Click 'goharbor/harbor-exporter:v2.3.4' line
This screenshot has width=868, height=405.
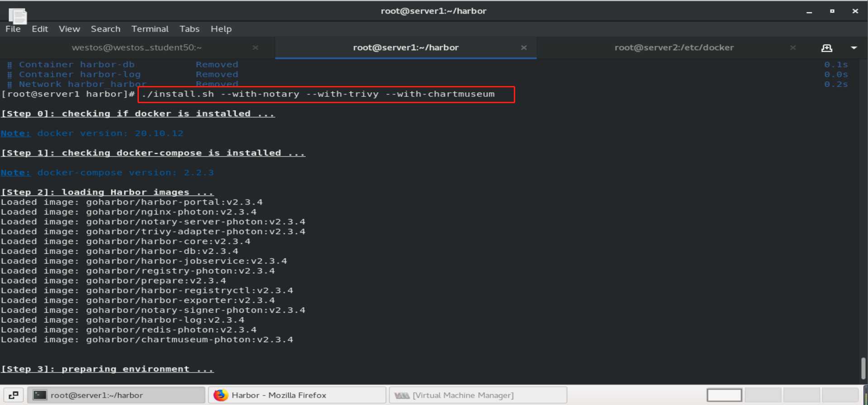coord(138,300)
